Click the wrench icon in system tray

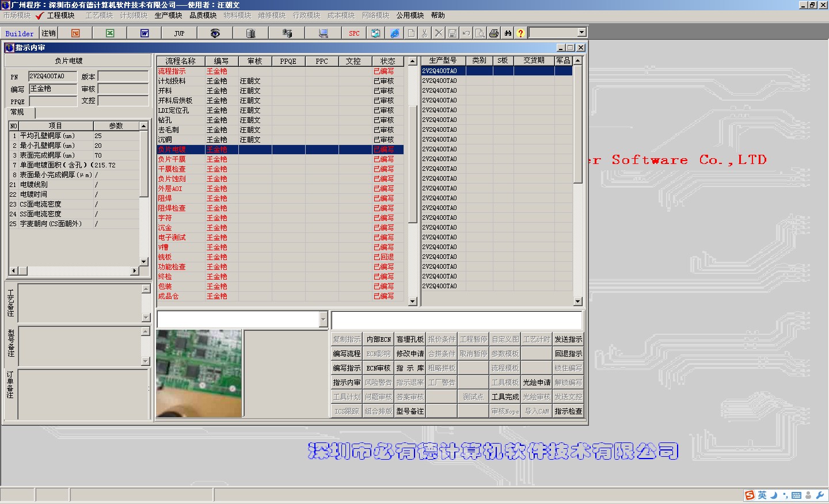(x=820, y=495)
